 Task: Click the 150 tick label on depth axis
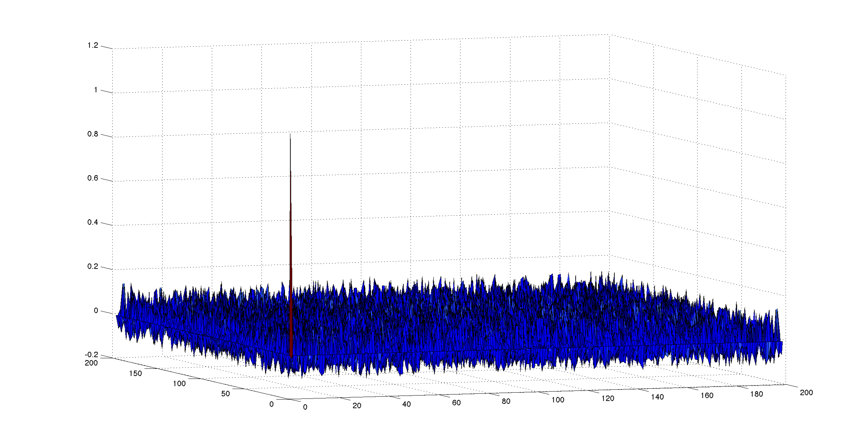(x=135, y=373)
